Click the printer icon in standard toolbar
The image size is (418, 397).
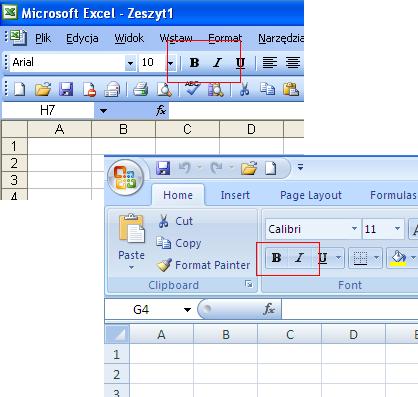pos(141,89)
